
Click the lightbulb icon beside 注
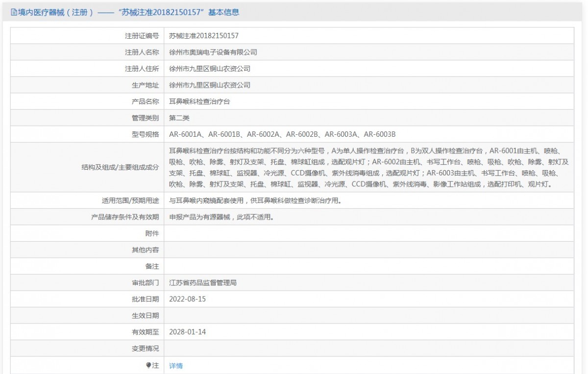(x=148, y=365)
